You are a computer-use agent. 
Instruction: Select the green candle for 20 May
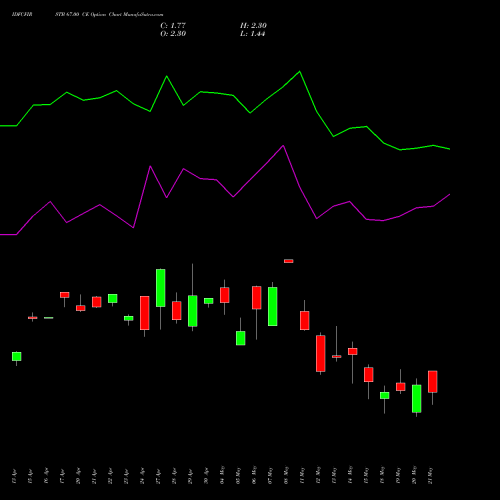point(417,399)
